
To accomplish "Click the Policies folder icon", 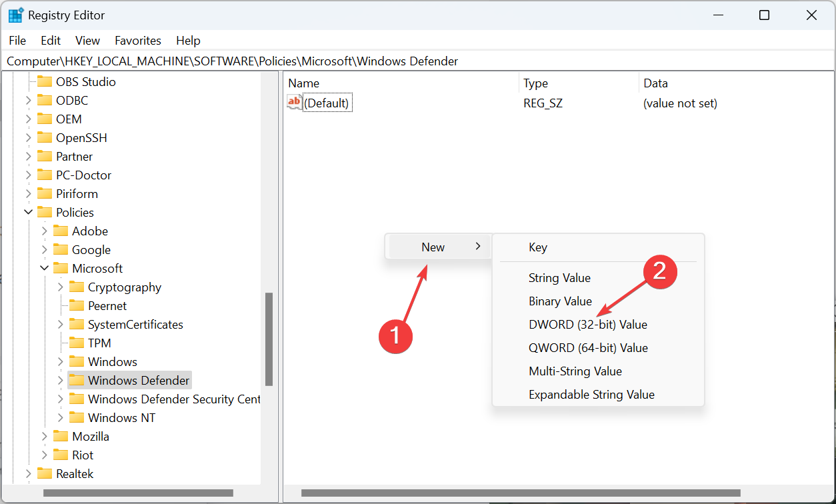I will [45, 213].
